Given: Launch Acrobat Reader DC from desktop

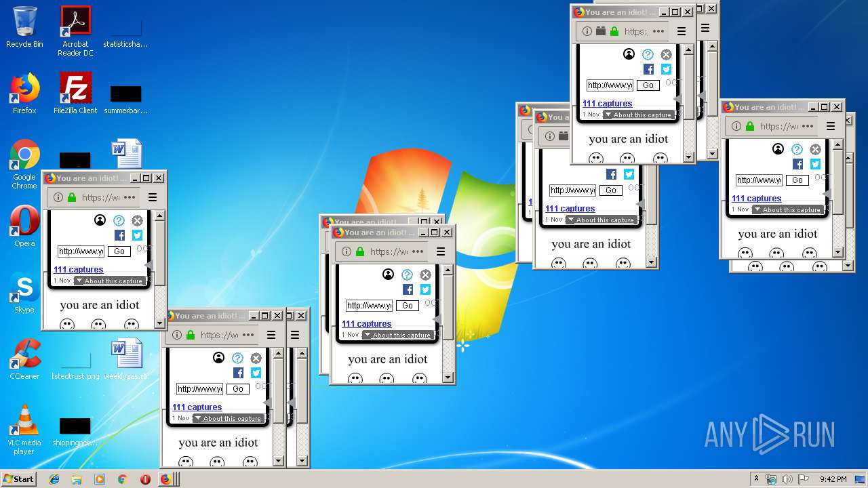Looking at the screenshot, I should 75,31.
